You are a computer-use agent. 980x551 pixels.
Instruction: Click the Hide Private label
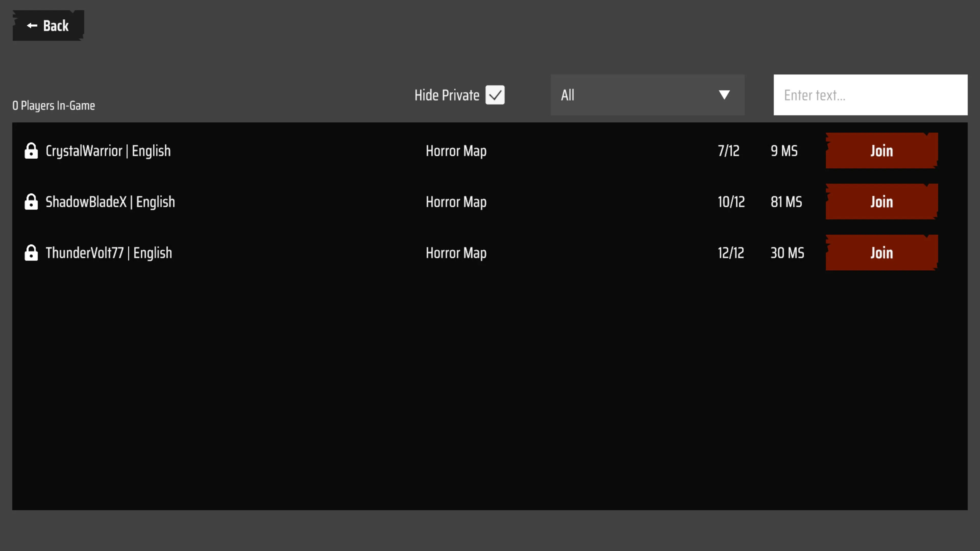(x=447, y=95)
